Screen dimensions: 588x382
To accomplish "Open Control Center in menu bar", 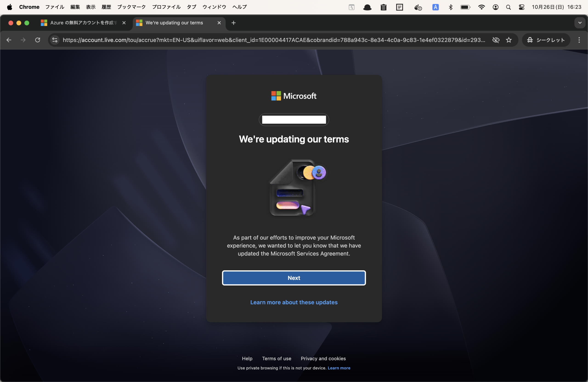I will tap(522, 7).
